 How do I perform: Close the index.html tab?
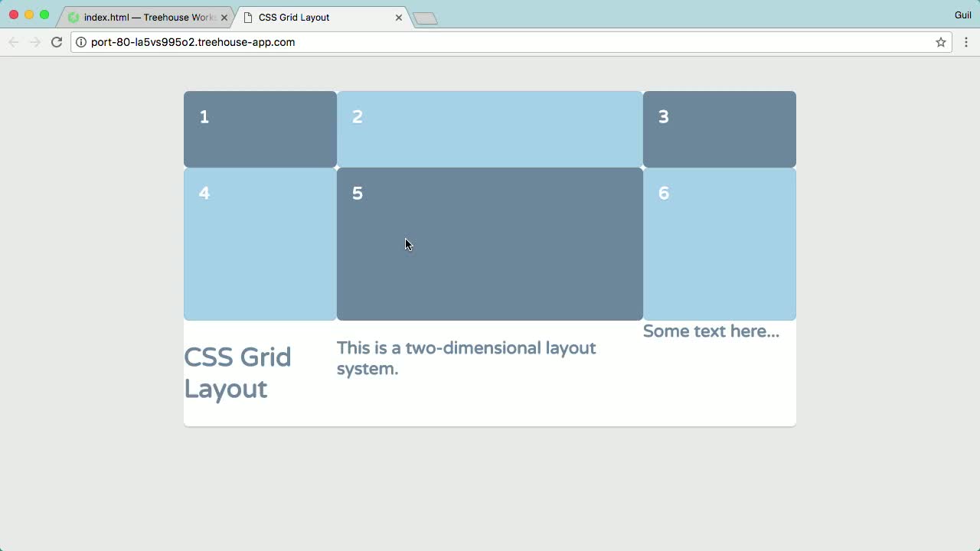(224, 16)
